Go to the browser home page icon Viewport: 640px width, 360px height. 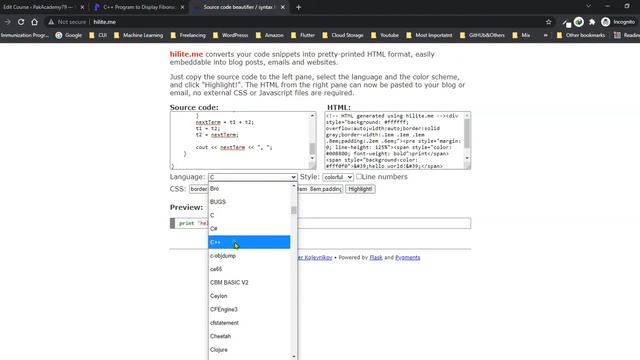[x=35, y=22]
